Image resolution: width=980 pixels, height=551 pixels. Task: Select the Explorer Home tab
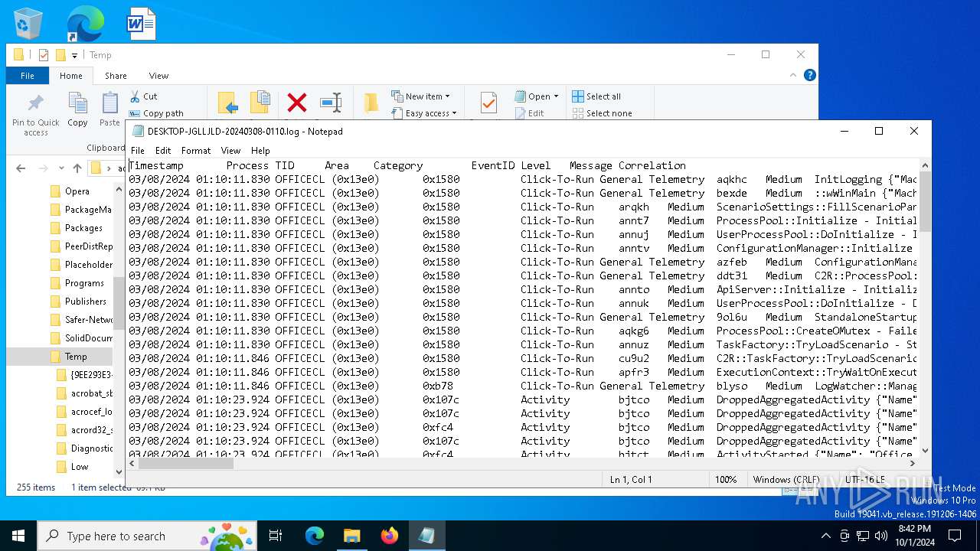tap(71, 76)
